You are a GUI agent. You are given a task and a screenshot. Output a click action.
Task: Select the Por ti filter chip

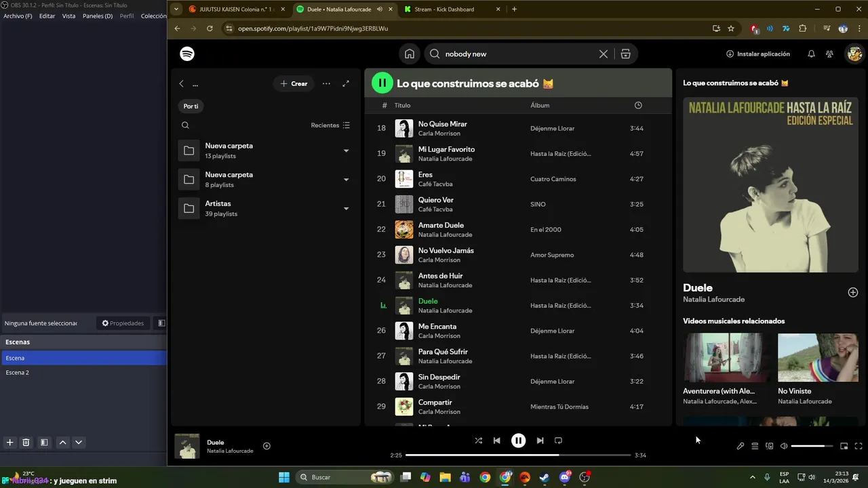(x=191, y=106)
